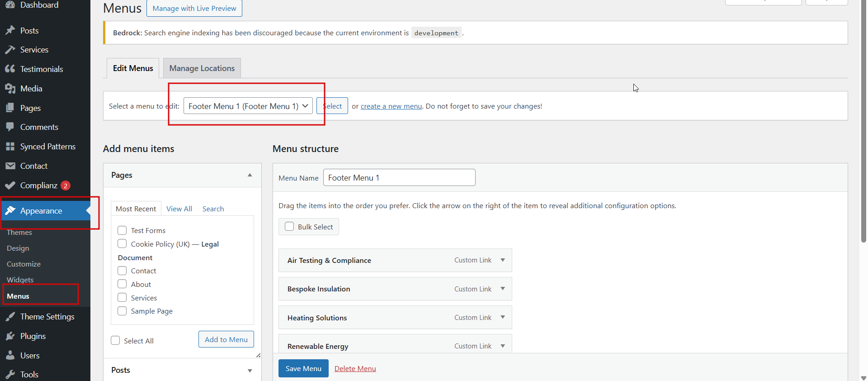Click the Save Menu button
Screen dimensions: 868x381
(303, 368)
